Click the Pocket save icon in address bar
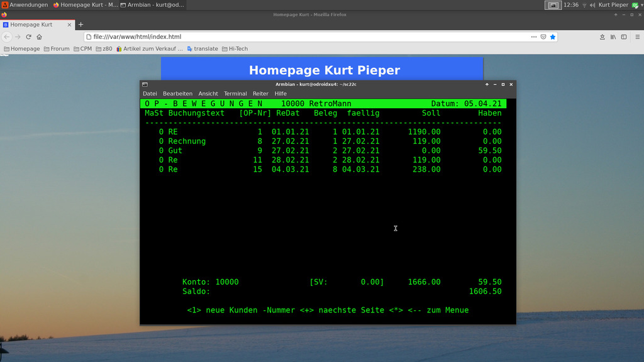Viewport: 644px width, 362px height. tap(543, 37)
